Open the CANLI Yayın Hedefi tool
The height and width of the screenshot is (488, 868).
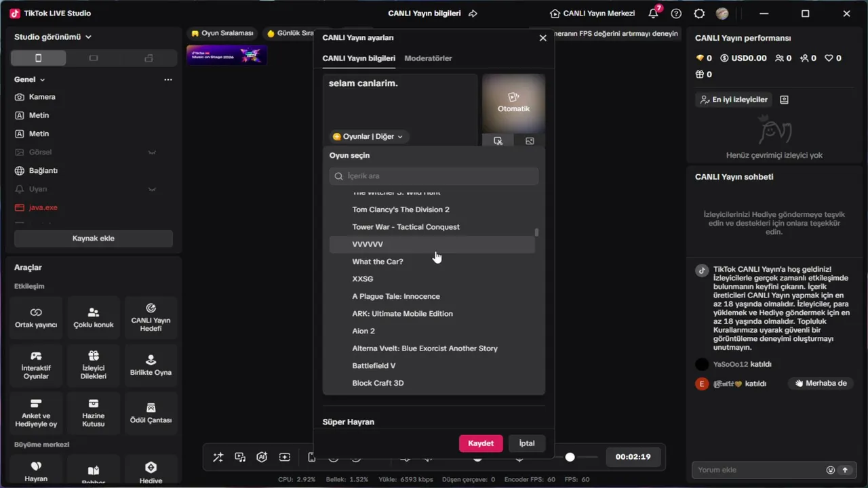click(151, 317)
